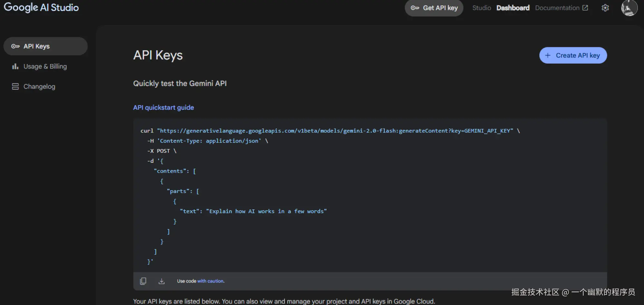
Task: Click the Changelog list icon in sidebar
Action: coord(15,86)
